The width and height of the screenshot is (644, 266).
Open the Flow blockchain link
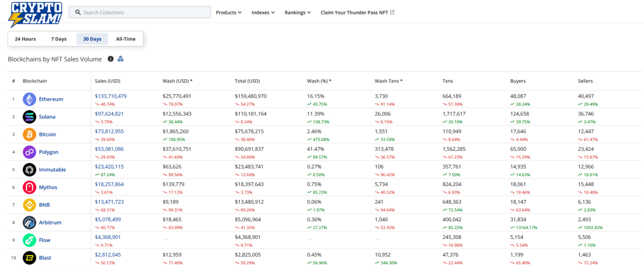pos(45,241)
